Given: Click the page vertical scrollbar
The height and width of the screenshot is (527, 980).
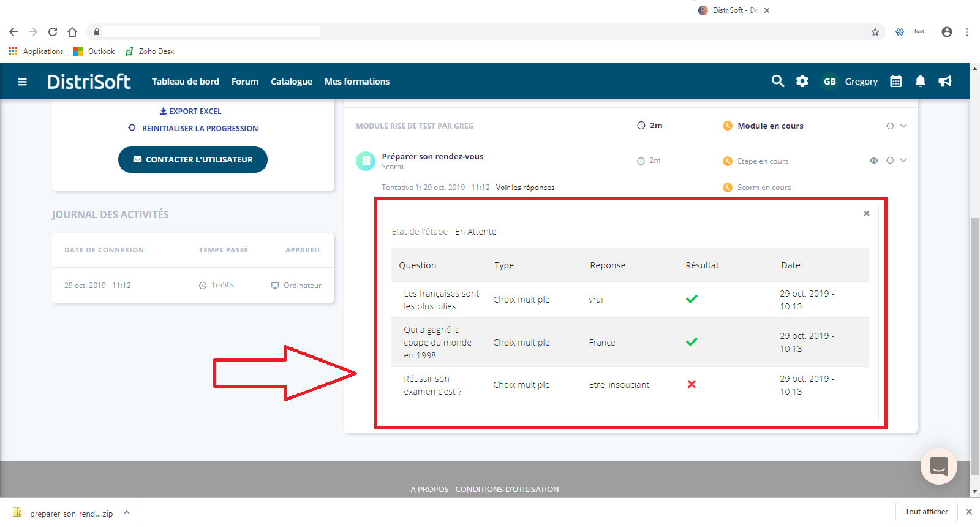Looking at the screenshot, I should coord(974,346).
